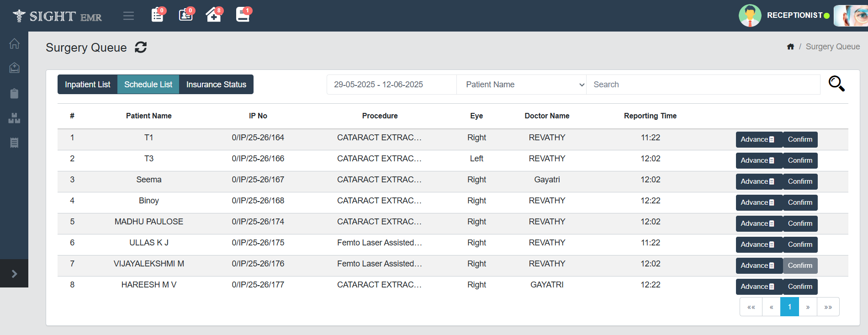Click in the Search text box

click(703, 85)
